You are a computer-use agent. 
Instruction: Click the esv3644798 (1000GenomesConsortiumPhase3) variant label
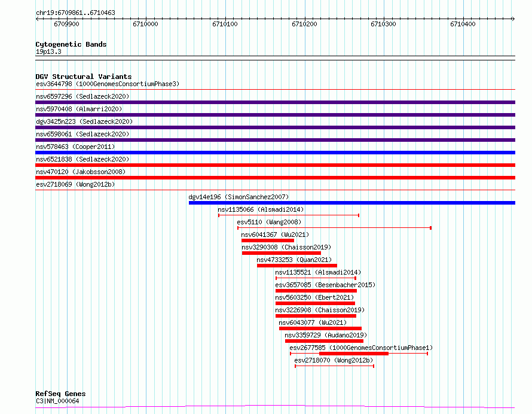108,84
